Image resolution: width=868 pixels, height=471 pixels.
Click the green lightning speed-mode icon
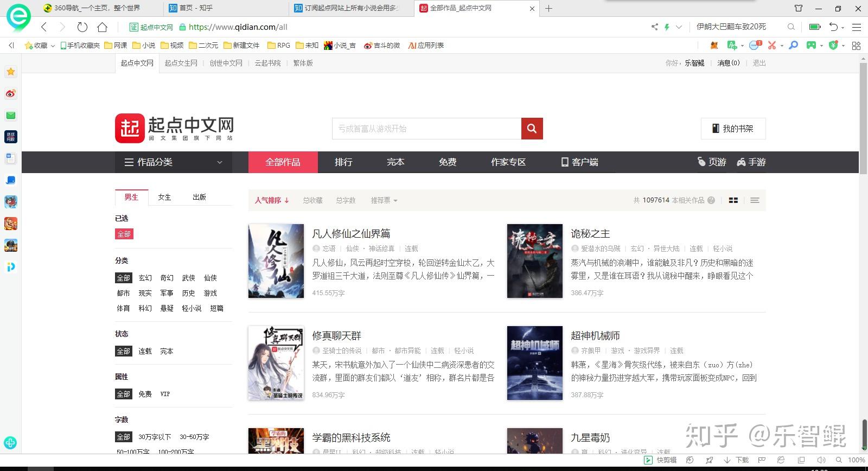tap(667, 27)
